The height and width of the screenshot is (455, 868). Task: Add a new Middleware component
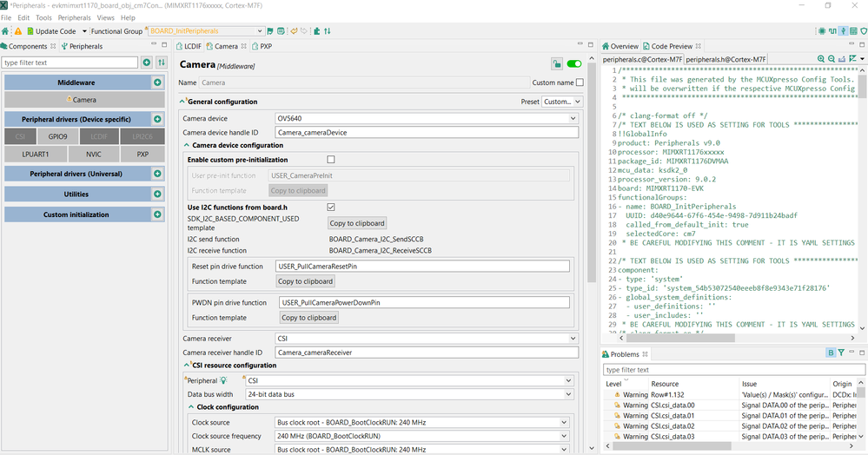tap(157, 82)
